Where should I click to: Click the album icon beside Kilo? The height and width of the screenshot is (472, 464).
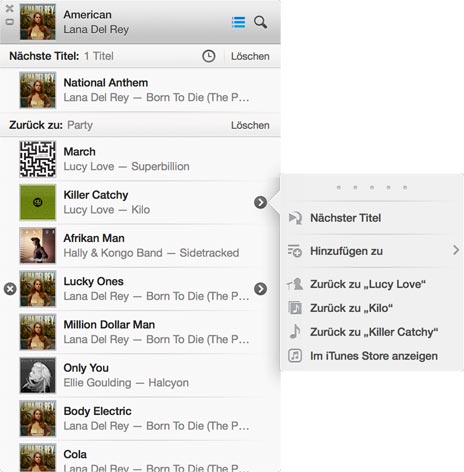(x=295, y=308)
